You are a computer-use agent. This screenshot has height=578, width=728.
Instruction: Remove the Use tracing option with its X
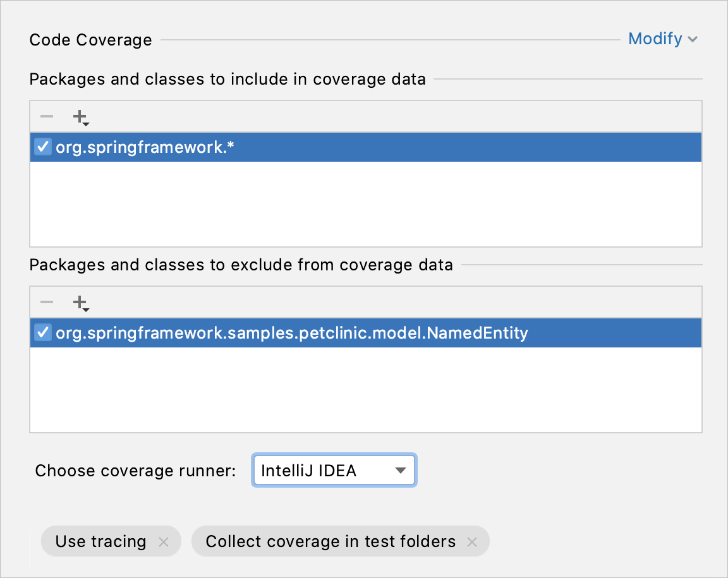click(x=163, y=541)
